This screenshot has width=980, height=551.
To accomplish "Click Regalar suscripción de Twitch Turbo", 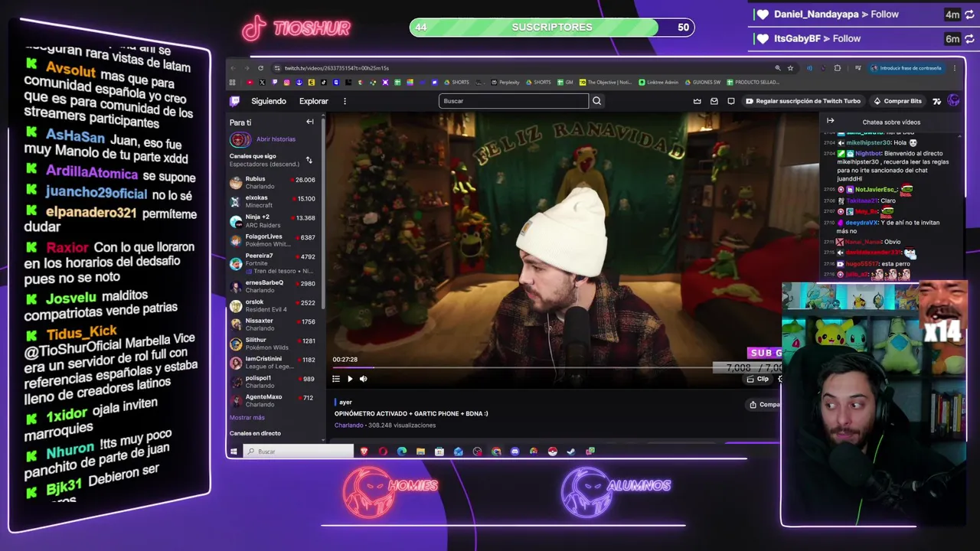I will tap(803, 101).
